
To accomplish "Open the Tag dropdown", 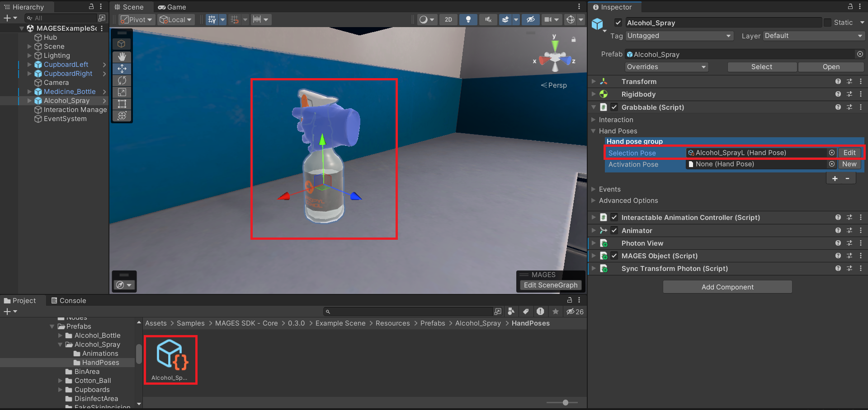I will [679, 36].
